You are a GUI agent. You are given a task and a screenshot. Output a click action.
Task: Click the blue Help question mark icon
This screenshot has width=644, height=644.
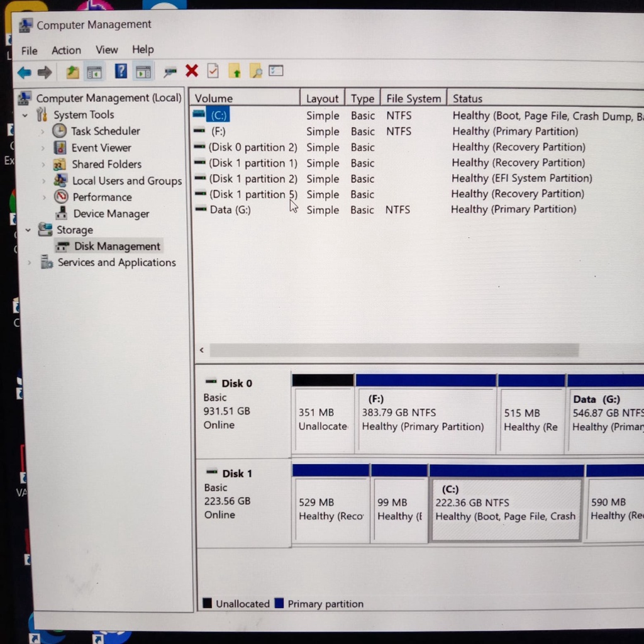pyautogui.click(x=121, y=72)
